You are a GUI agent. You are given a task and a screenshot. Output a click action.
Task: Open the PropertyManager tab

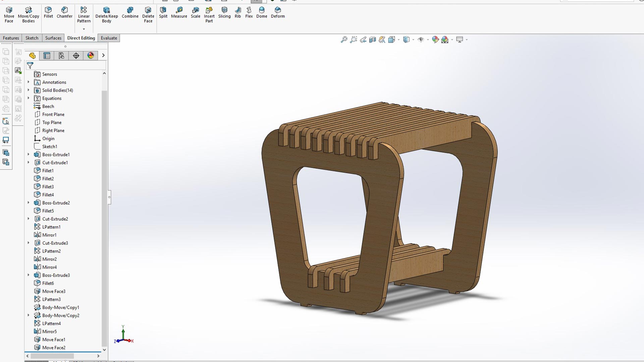[x=47, y=56]
